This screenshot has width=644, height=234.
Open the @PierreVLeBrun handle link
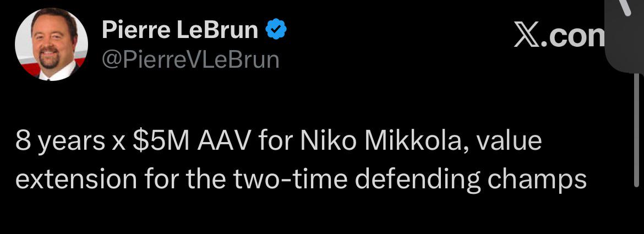point(190,59)
